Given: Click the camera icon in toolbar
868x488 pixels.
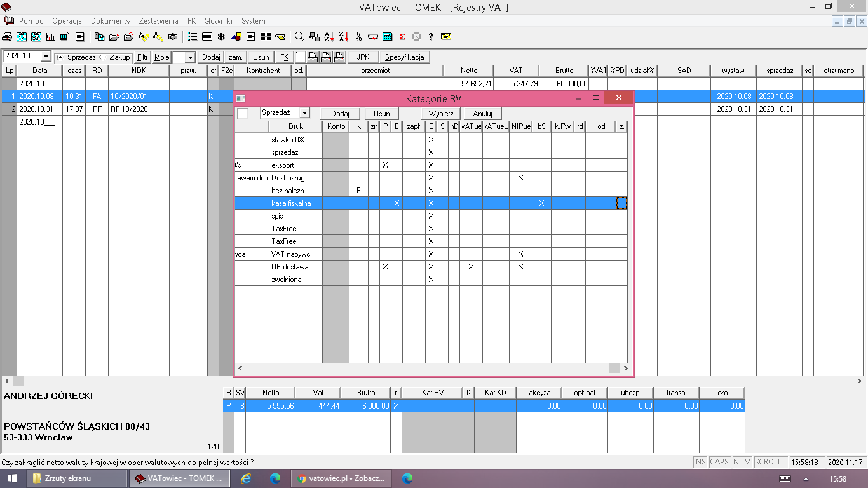Looking at the screenshot, I should 173,37.
